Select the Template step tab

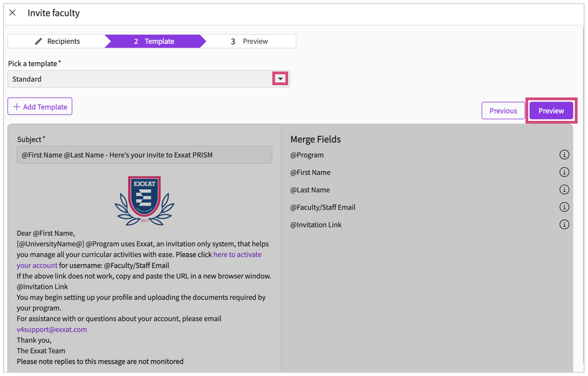point(154,41)
